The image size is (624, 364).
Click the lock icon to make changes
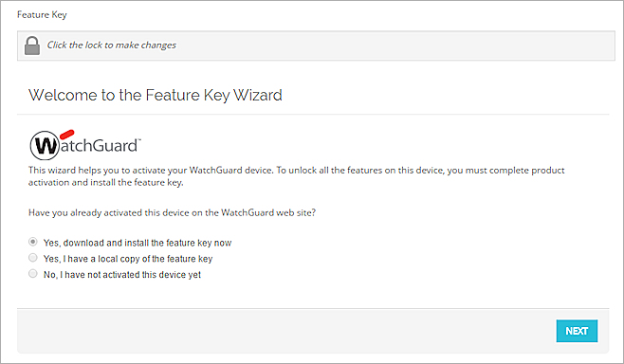point(32,45)
